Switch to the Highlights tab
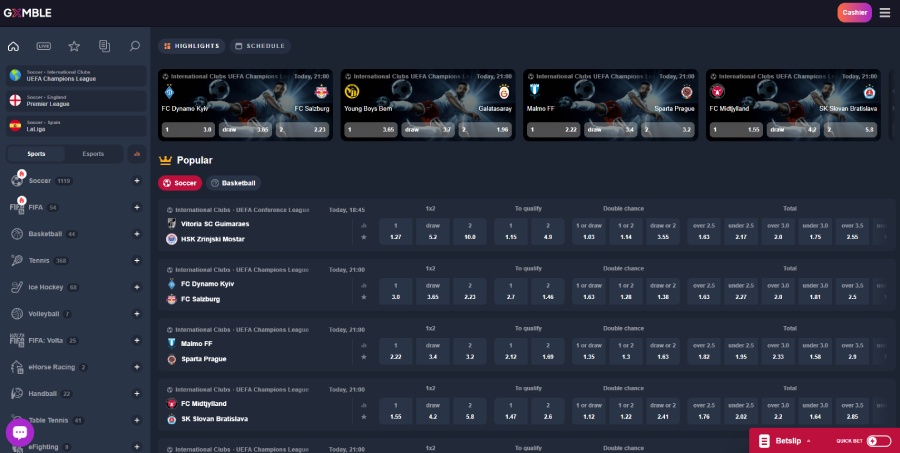Image resolution: width=900 pixels, height=453 pixels. [192, 46]
